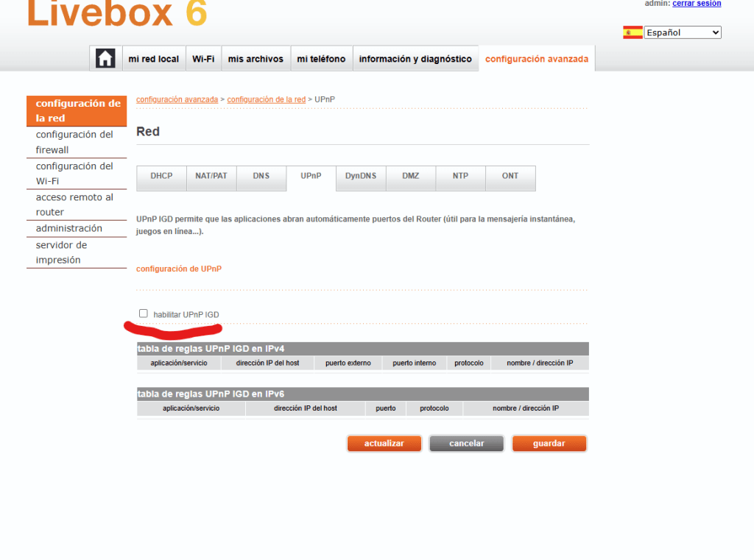Viewport: 754px width, 560px height.
Task: Open acceso remoto al router section
Action: [74, 205]
